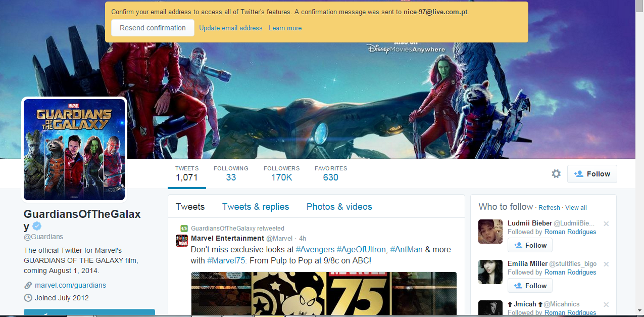Viewport: 644px width, 317px height.
Task: Open the gear settings menu near Follow
Action: (556, 174)
